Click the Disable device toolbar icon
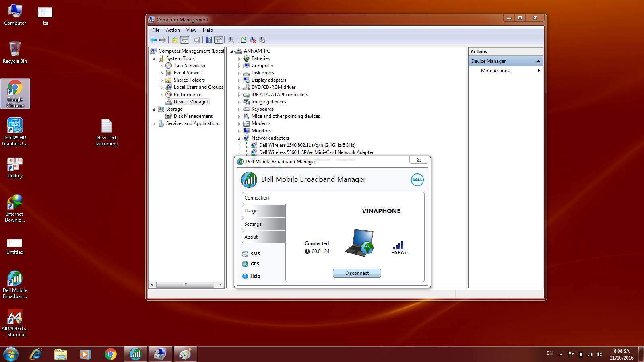644x362 pixels. coord(262,40)
